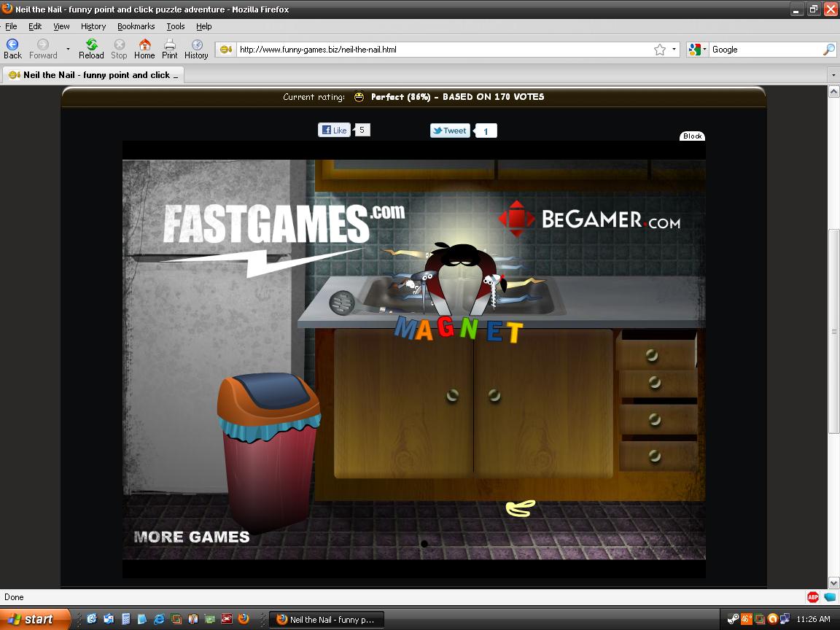Screen dimensions: 840x630
Task: Launch Firefox from quick launch bar
Action: click(x=244, y=619)
